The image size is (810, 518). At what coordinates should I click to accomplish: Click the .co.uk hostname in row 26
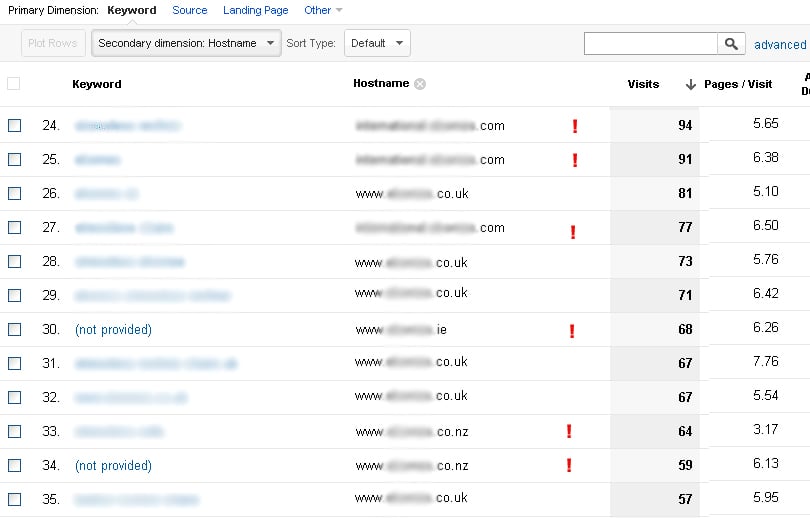click(412, 194)
